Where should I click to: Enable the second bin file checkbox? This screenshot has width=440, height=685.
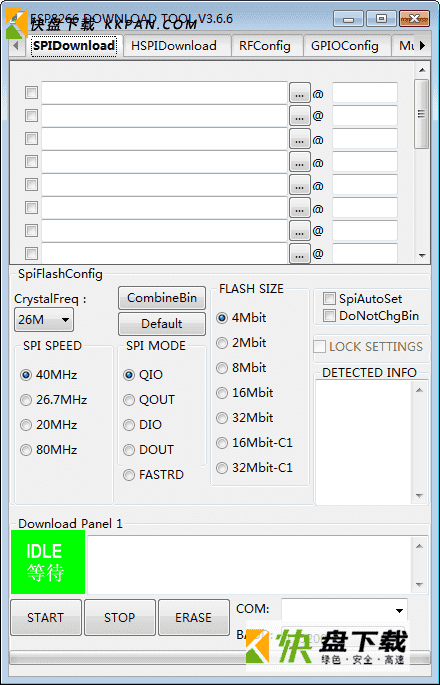tap(31, 116)
